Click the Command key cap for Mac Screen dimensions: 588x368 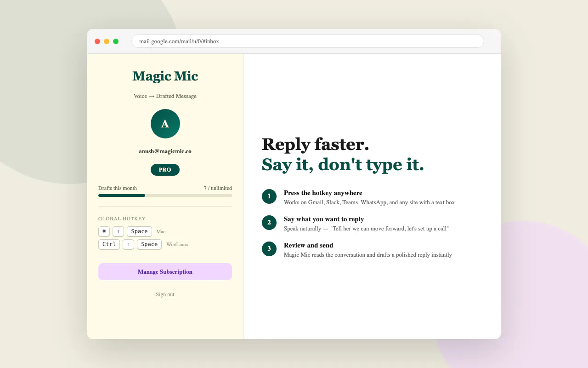104,231
